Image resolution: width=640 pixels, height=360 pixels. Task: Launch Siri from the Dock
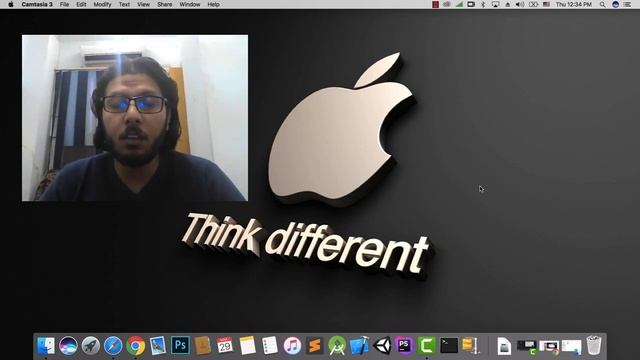(x=68, y=346)
